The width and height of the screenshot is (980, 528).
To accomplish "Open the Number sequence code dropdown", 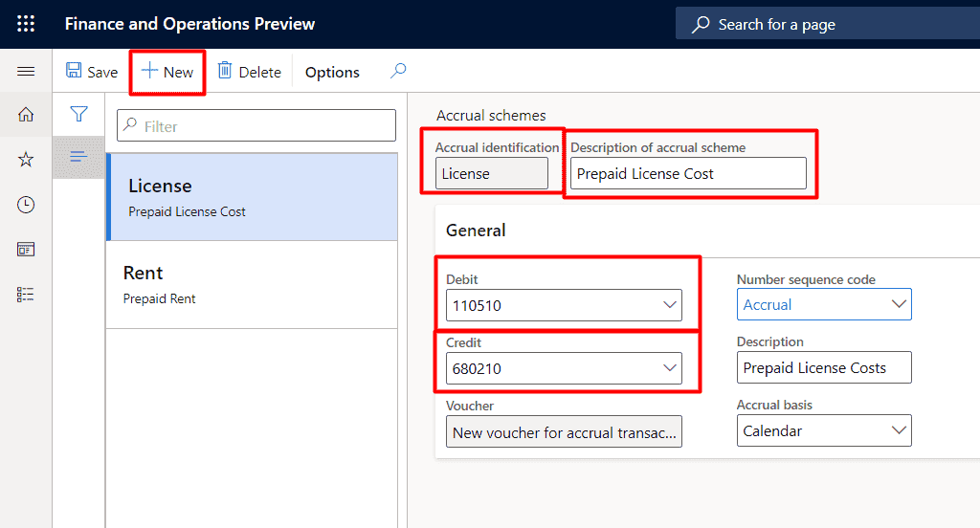I will 898,304.
